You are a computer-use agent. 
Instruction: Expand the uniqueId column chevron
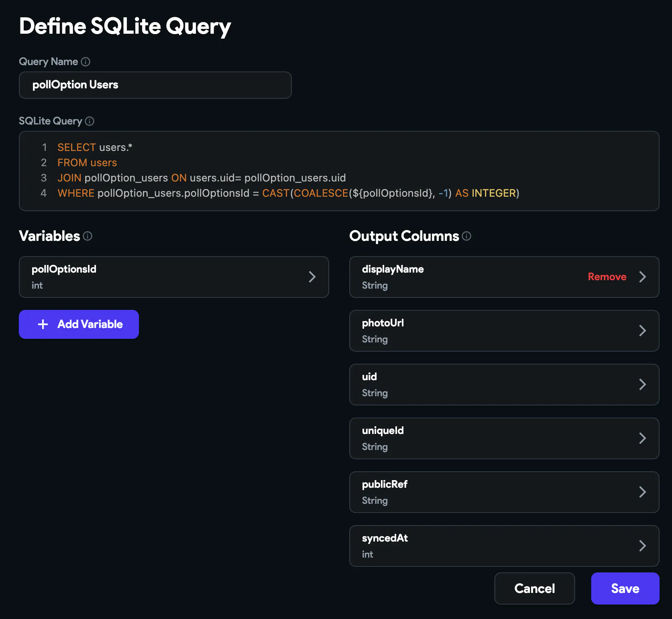click(x=642, y=438)
